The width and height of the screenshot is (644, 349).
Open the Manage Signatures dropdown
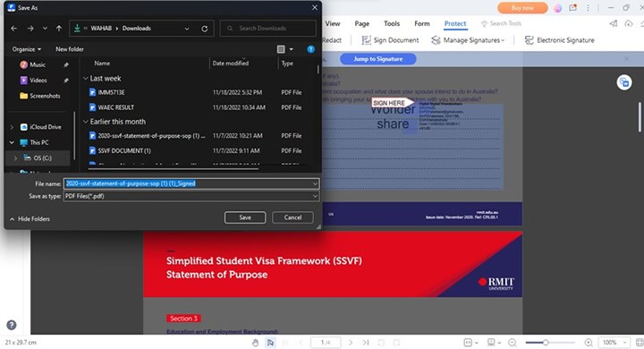click(x=468, y=40)
